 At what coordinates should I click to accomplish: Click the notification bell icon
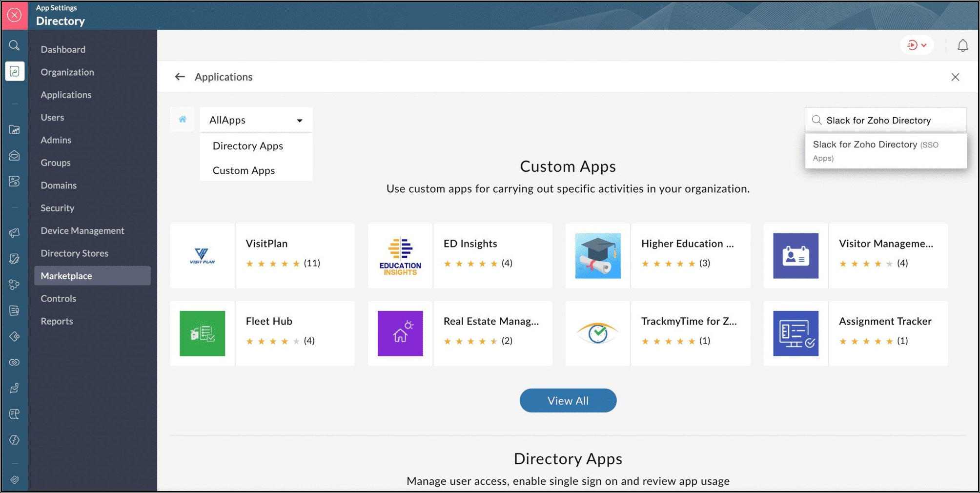coord(962,45)
